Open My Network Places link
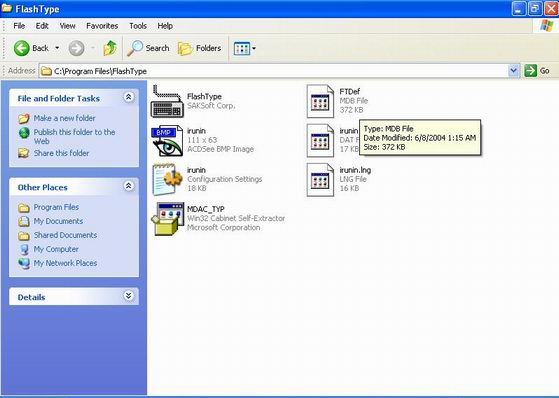 coord(65,263)
